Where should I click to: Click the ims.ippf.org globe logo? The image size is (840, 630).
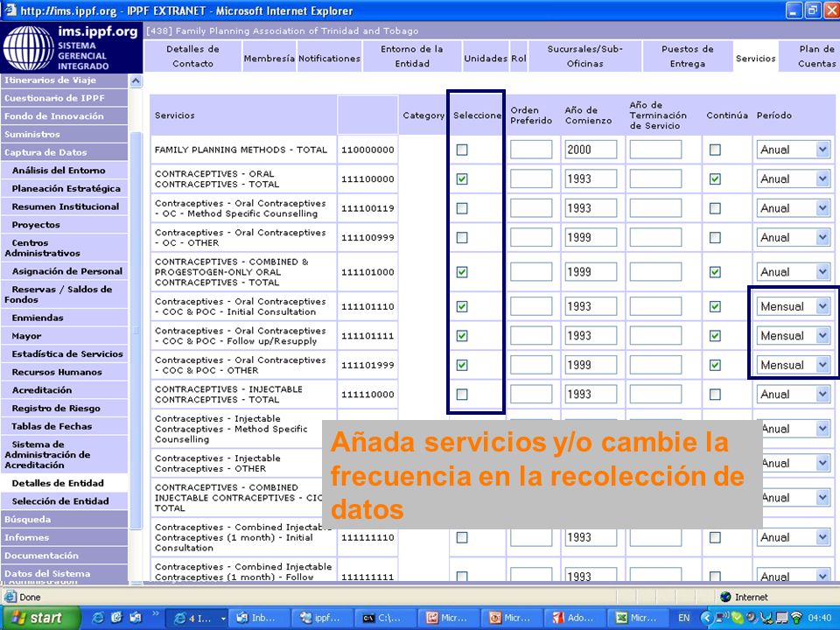28,48
